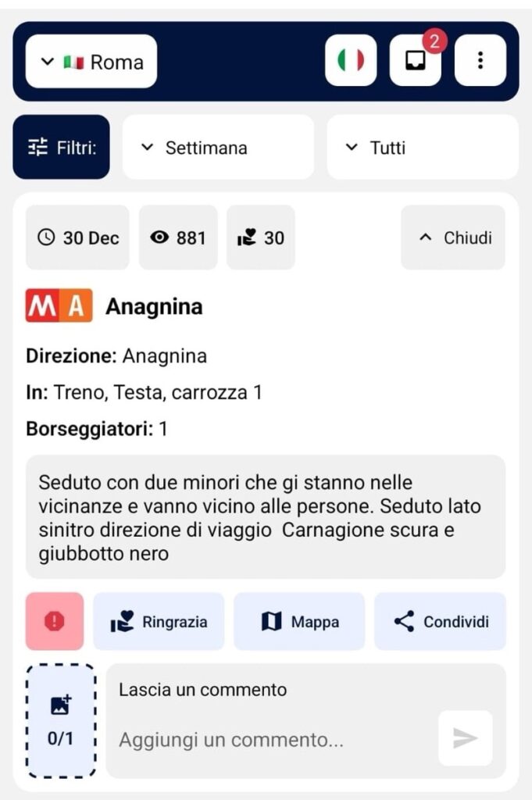Tap the Italian flag language icon
532x800 pixels.
click(x=351, y=61)
